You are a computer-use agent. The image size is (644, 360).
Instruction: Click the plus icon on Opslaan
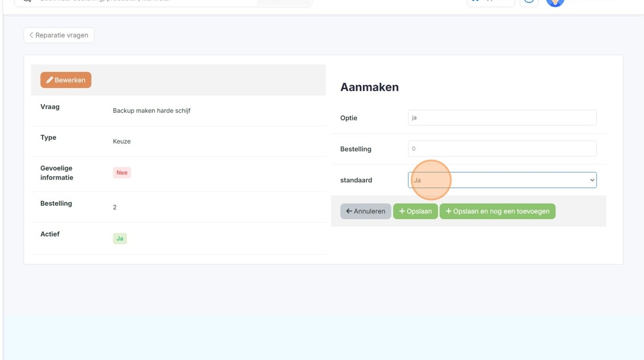pyautogui.click(x=402, y=211)
